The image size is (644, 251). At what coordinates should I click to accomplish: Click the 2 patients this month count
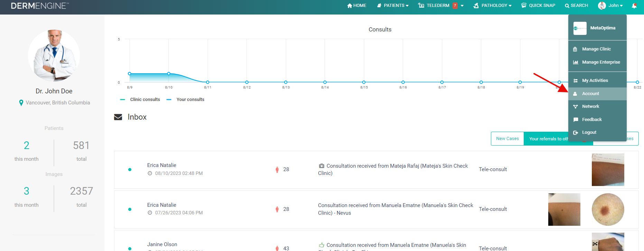(x=27, y=146)
